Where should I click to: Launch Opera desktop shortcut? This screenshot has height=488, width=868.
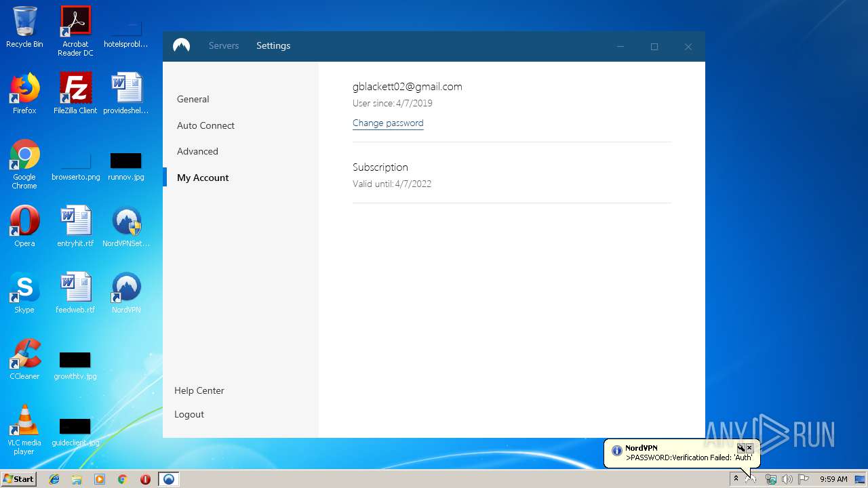[x=24, y=226]
